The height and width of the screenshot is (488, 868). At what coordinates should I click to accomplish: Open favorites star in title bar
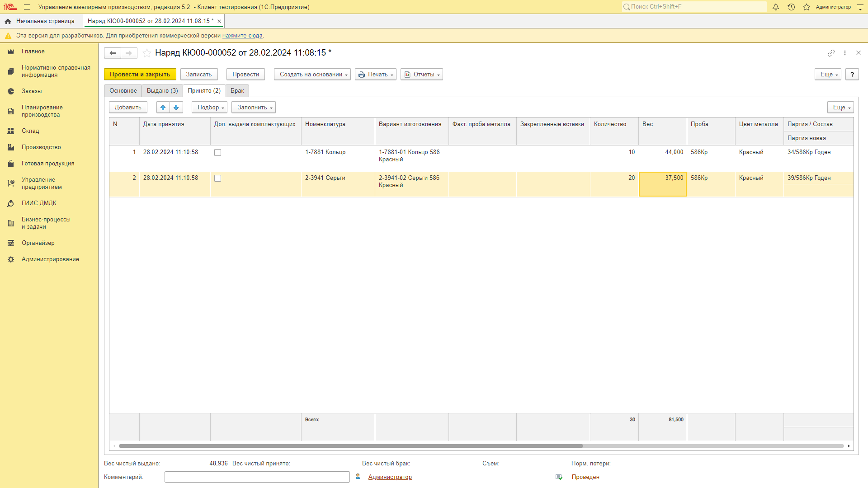click(x=807, y=7)
